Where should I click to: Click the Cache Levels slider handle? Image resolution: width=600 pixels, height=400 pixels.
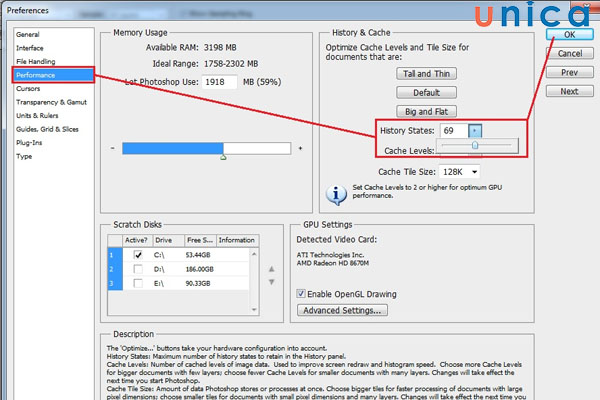(475, 145)
